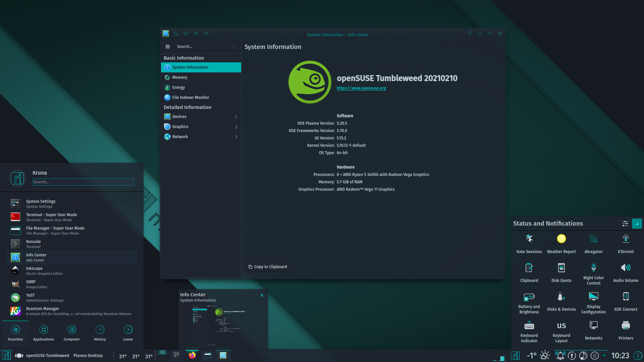644x362 pixels.
Task: Click the Copy to Clipboard button
Action: (x=267, y=266)
